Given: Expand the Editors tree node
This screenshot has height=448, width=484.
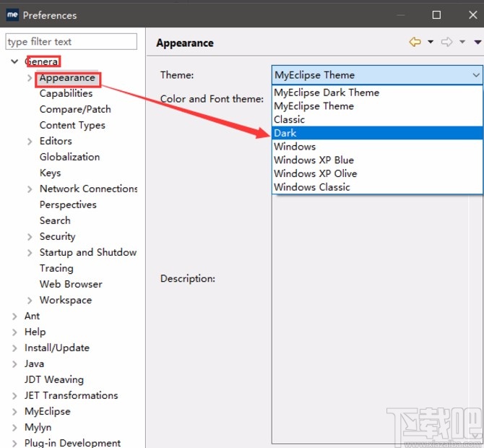Looking at the screenshot, I should click(30, 142).
